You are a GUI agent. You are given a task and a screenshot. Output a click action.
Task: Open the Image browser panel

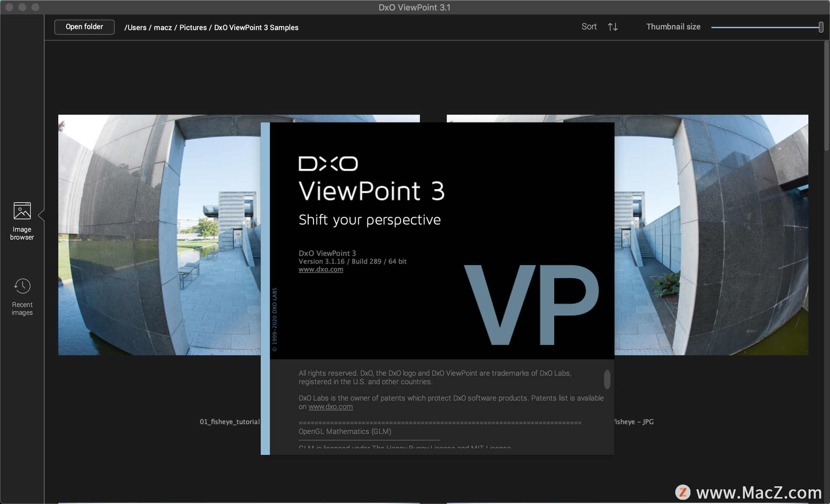(22, 221)
